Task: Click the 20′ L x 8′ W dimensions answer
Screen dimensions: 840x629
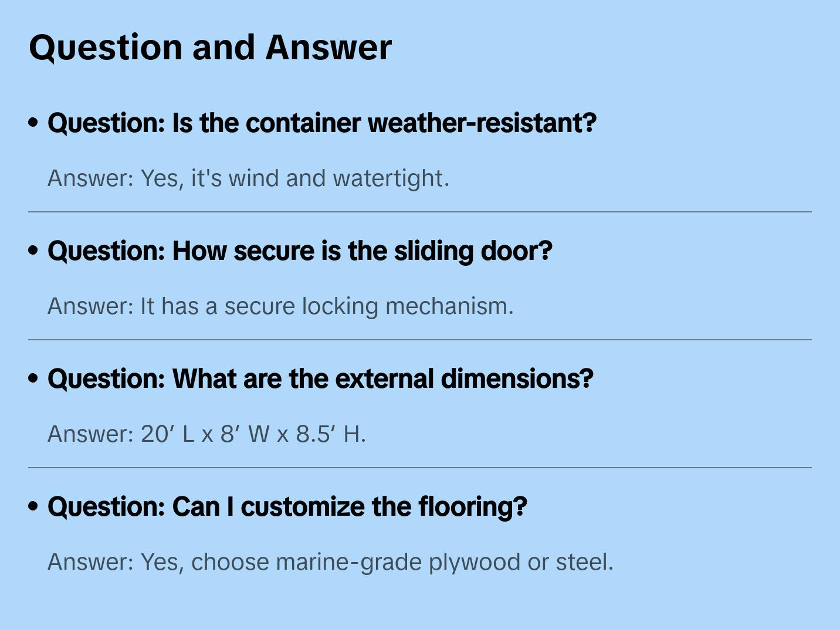Action: click(206, 434)
